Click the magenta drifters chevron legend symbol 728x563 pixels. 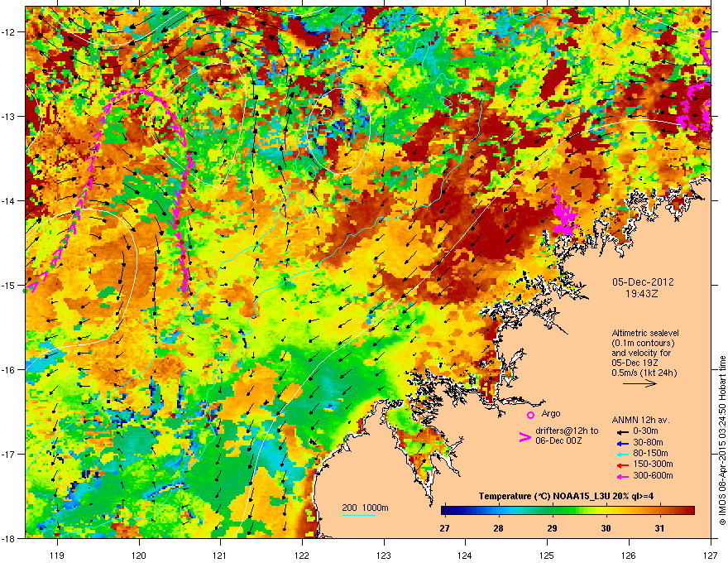[524, 437]
